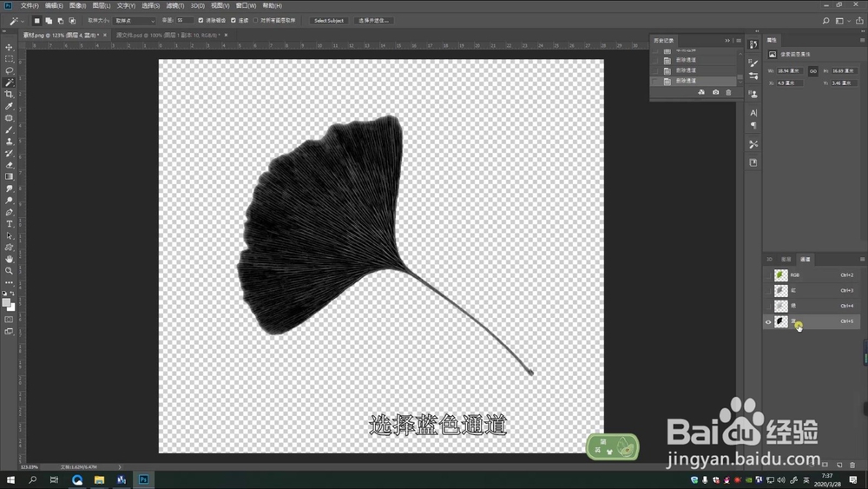Image resolution: width=868 pixels, height=489 pixels.
Task: Open Edit Toolbar ellipsis icon
Action: point(9,283)
